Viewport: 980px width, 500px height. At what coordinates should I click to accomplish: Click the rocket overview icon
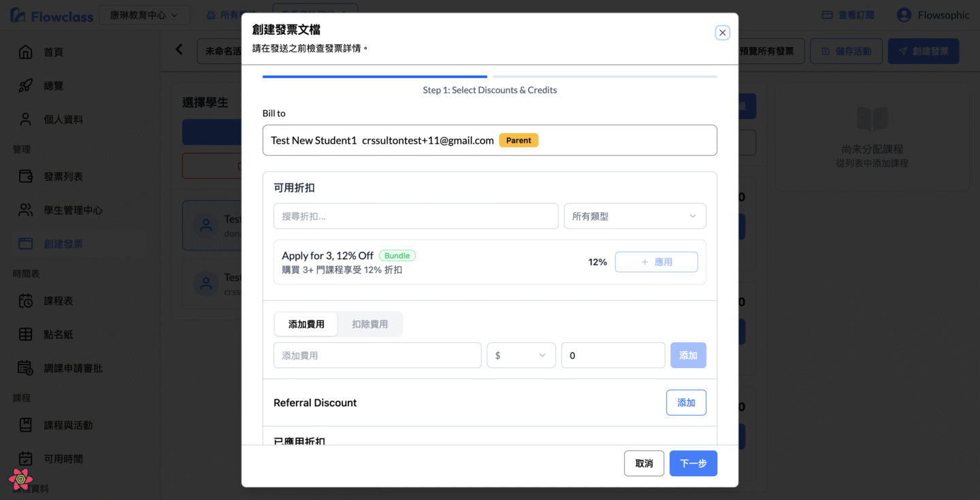(x=25, y=86)
